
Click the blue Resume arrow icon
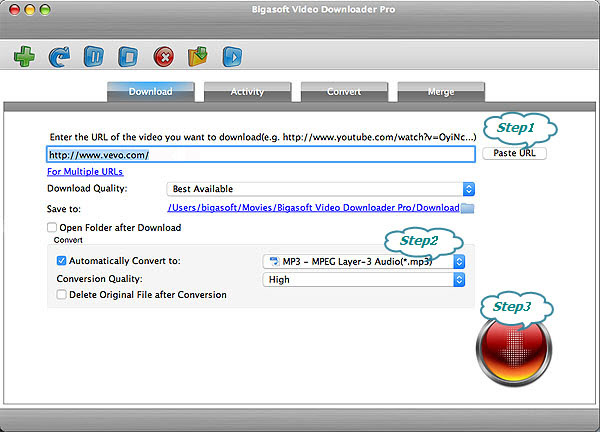point(59,57)
